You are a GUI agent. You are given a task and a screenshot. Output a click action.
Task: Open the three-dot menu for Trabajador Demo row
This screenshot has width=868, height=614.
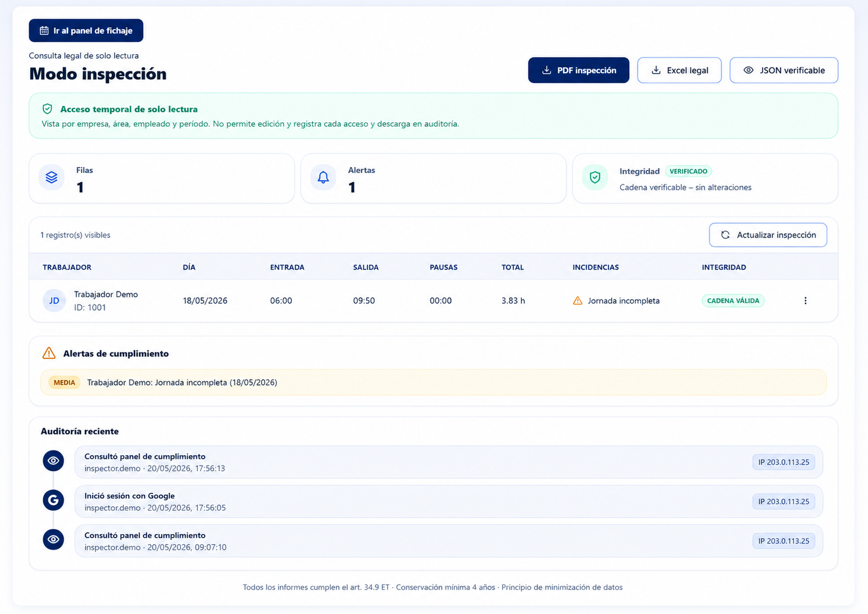coord(806,301)
